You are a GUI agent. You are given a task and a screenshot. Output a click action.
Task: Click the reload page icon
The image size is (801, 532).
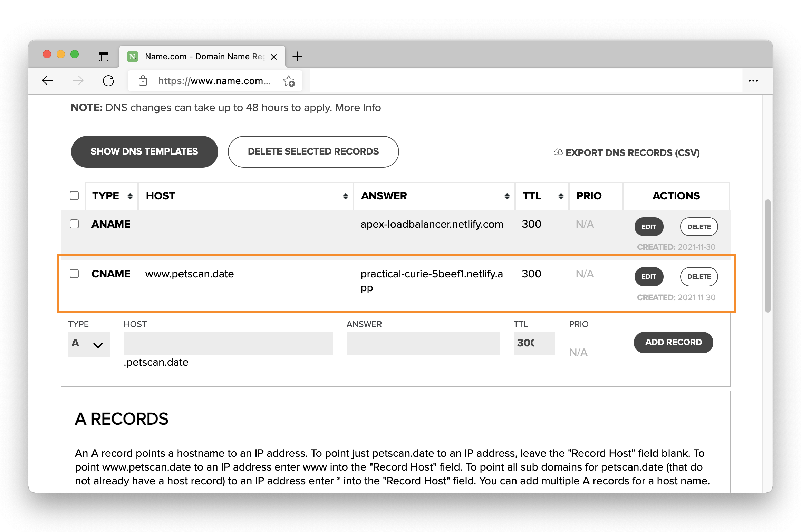(x=108, y=81)
